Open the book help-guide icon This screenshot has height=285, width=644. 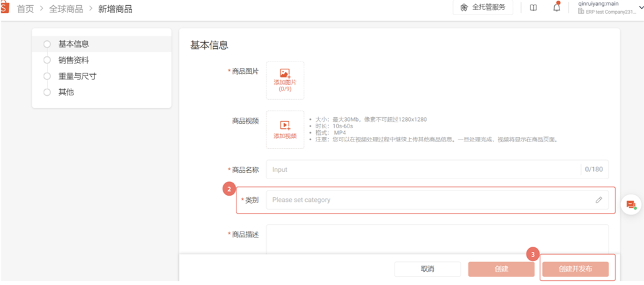pos(533,8)
